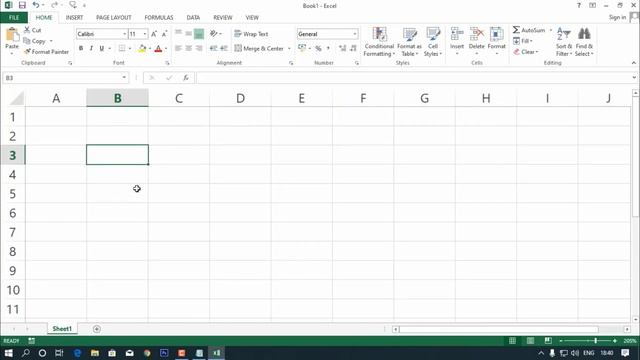Open the General number format dropdown
Image resolution: width=640 pixels, height=360 pixels.
(x=355, y=34)
